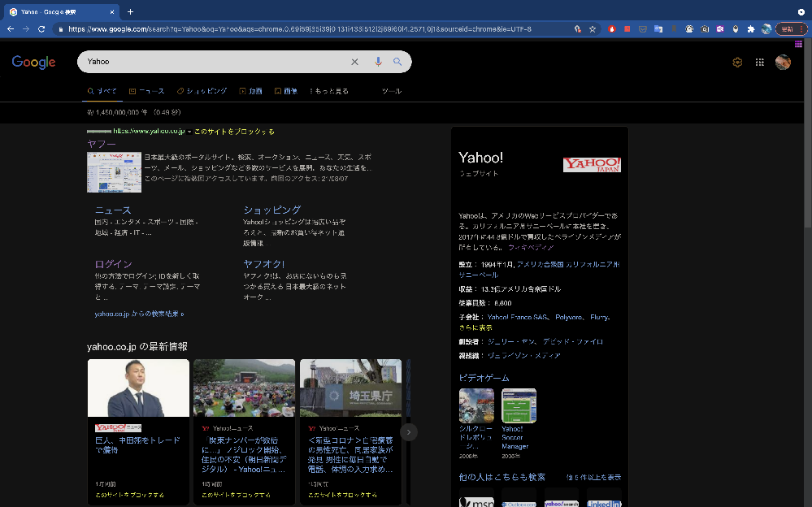Click the 更新 update button
This screenshot has height=507, width=812.
[x=788, y=28]
